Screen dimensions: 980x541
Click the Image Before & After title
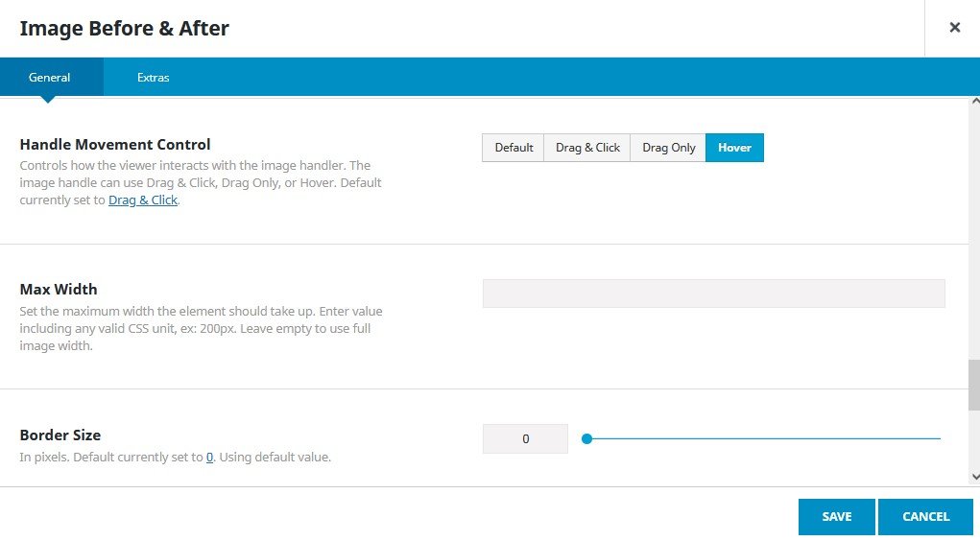tap(125, 29)
